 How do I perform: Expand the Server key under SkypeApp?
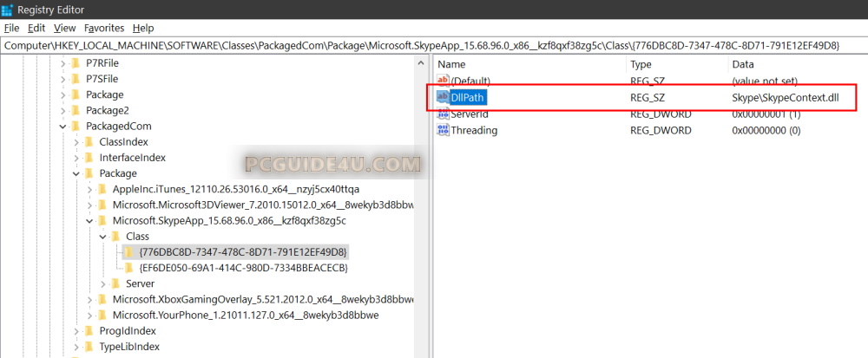click(103, 283)
